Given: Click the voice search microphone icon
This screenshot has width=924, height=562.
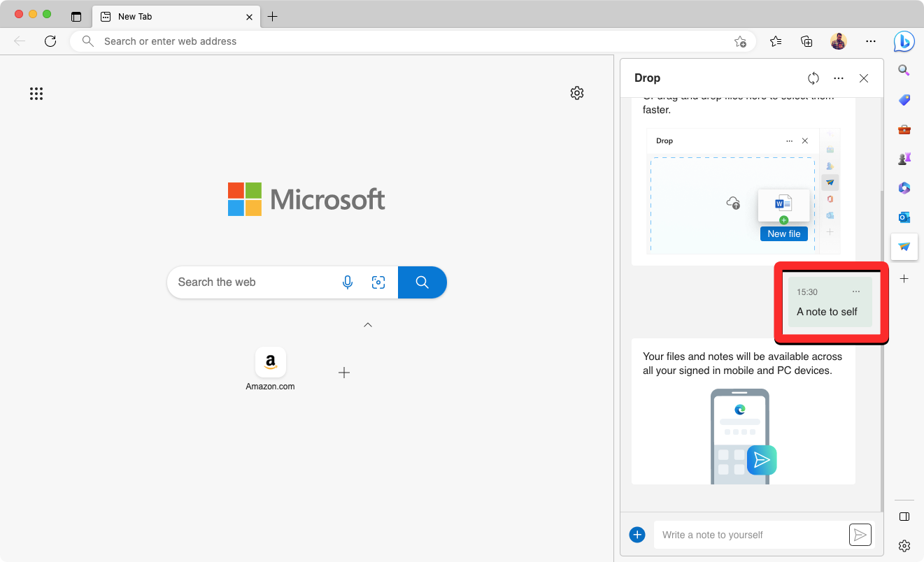Looking at the screenshot, I should (x=347, y=282).
